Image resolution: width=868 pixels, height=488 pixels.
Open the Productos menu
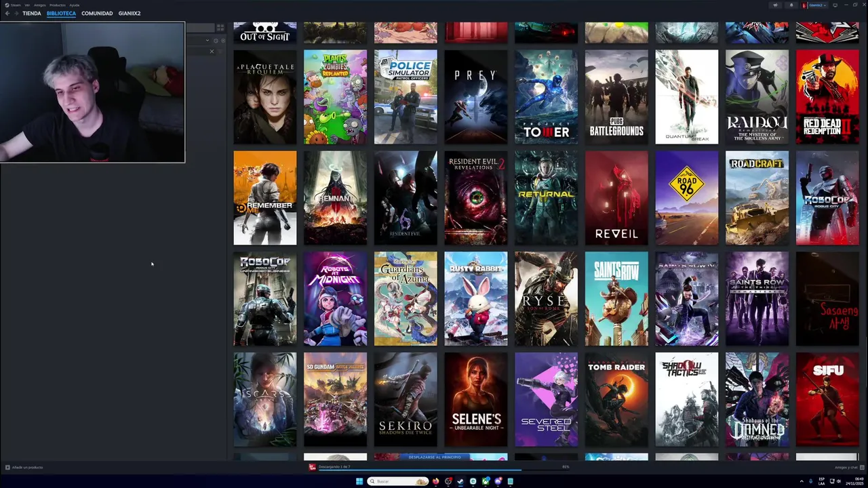pyautogui.click(x=58, y=5)
